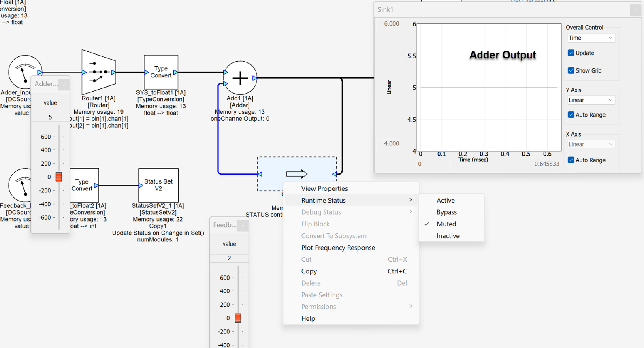
Task: Click the Add1 adder block
Action: [240, 78]
